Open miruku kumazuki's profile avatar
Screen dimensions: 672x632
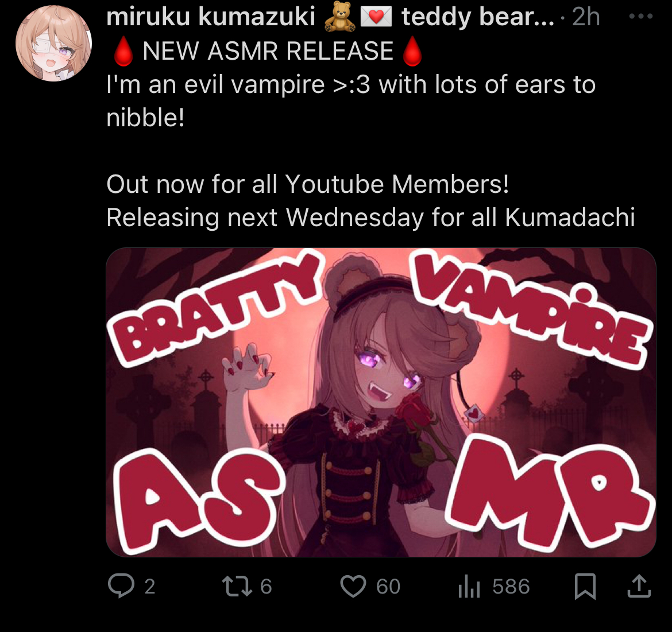tap(53, 43)
